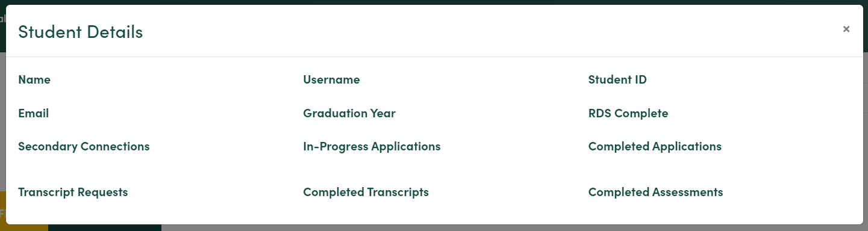Select the Name field label
Viewport: 868px width, 231px height.
pyautogui.click(x=34, y=79)
